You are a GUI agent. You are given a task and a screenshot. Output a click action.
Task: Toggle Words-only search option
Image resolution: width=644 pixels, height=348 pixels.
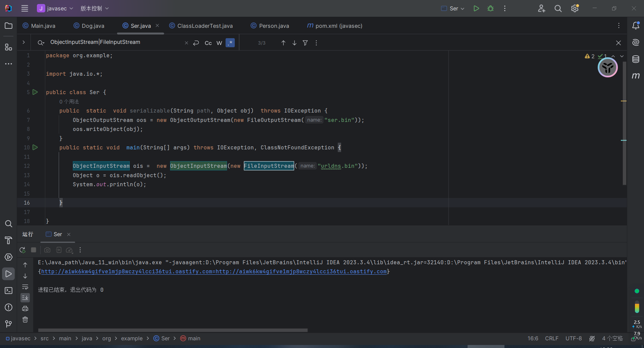(x=219, y=43)
